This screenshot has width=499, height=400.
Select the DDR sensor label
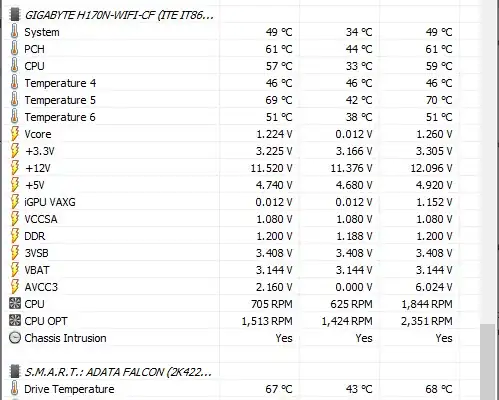[x=35, y=236]
